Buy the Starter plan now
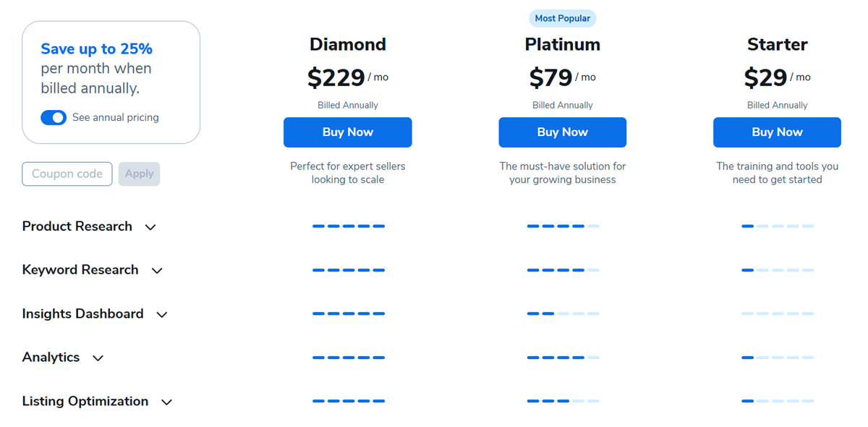 [777, 132]
